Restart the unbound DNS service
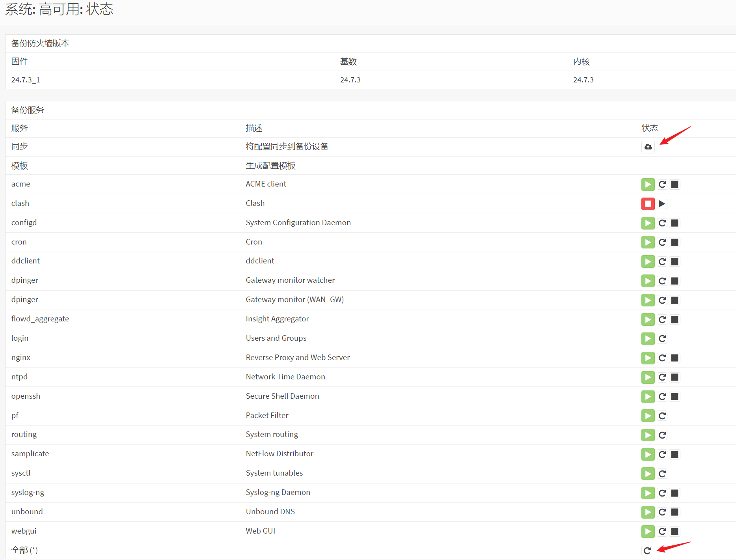The image size is (736, 560). point(662,512)
